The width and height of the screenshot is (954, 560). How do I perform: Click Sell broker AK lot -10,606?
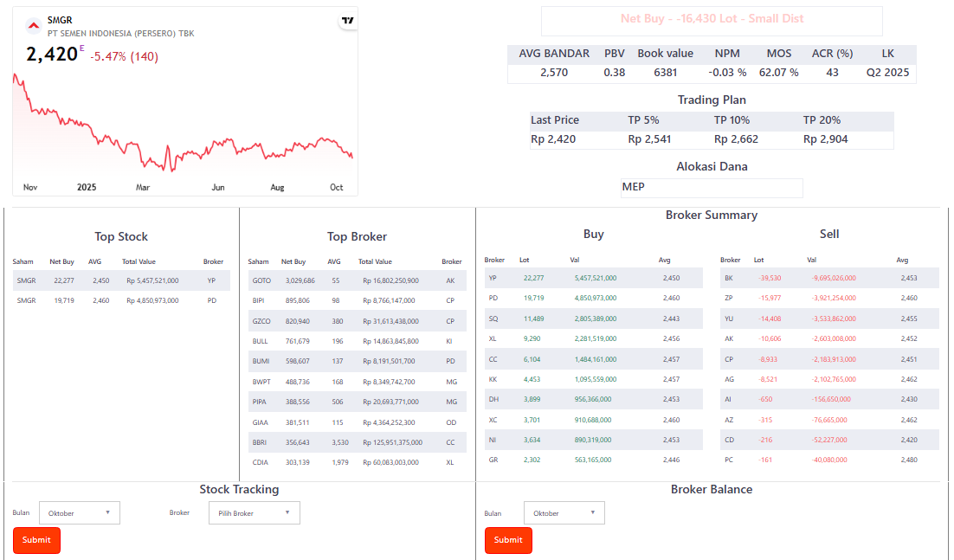tap(829, 338)
